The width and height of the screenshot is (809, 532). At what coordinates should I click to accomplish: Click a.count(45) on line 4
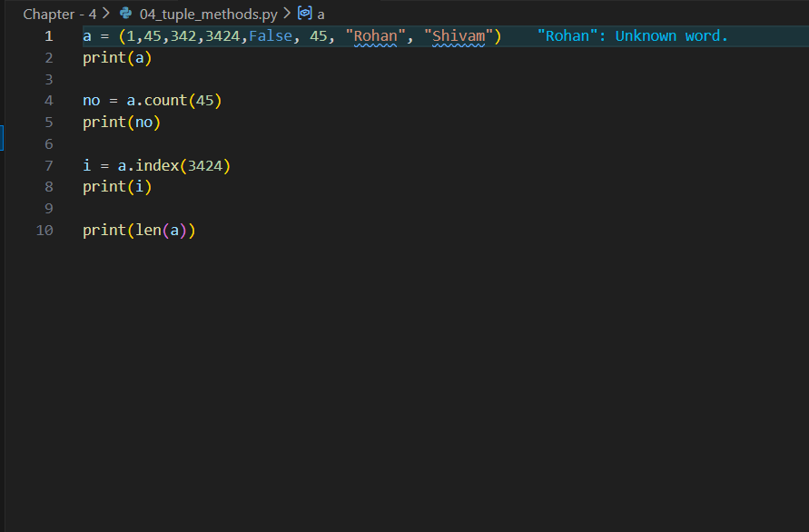point(173,101)
